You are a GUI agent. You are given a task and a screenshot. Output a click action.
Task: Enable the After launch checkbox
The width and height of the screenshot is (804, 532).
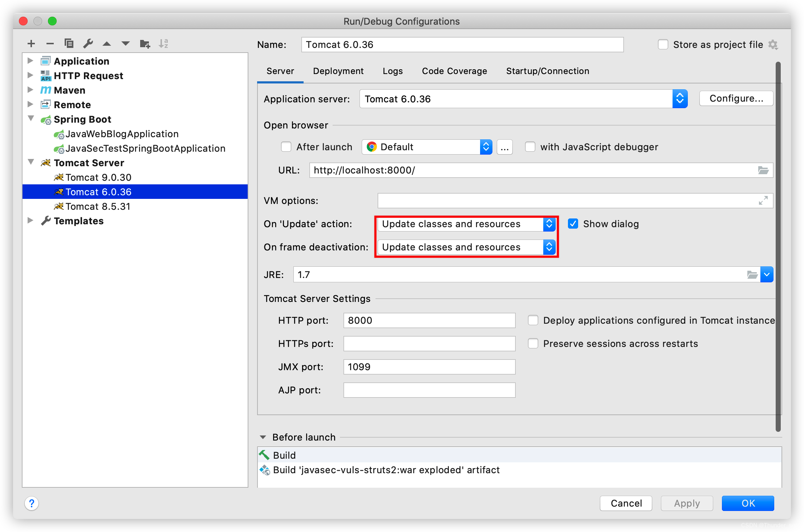pyautogui.click(x=286, y=147)
